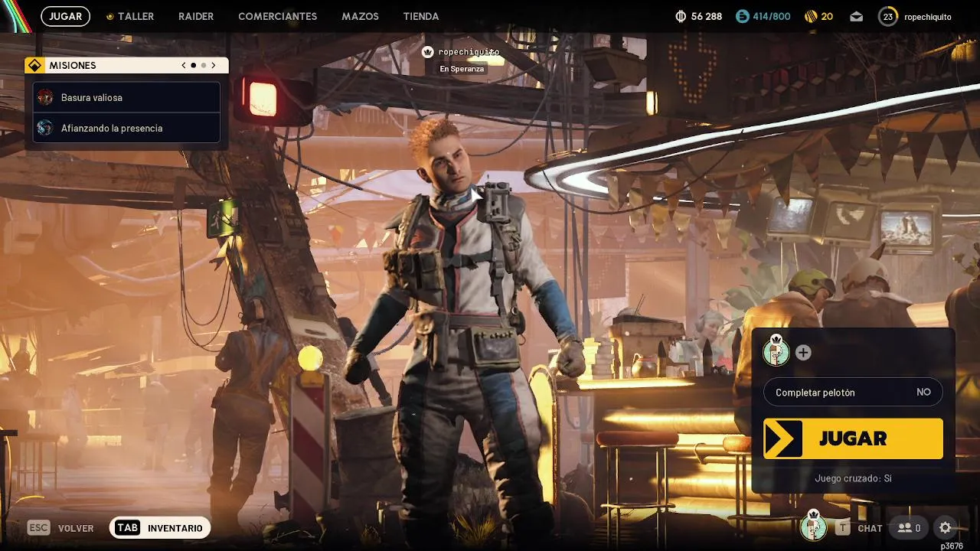Open the TIENDA tab
Image resolution: width=980 pixels, height=551 pixels.
[421, 16]
